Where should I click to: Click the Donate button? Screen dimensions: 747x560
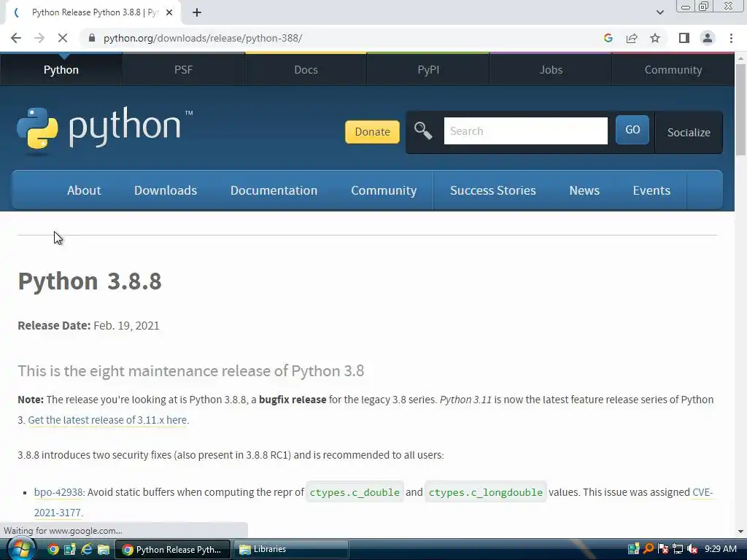[372, 132]
